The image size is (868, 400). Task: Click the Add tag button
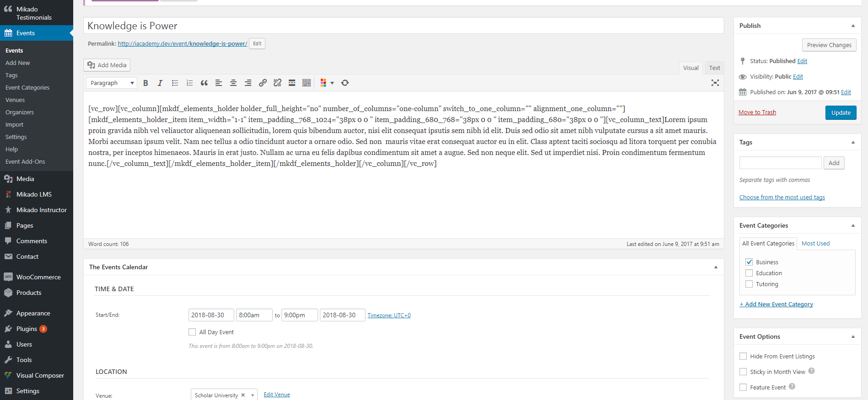(834, 163)
